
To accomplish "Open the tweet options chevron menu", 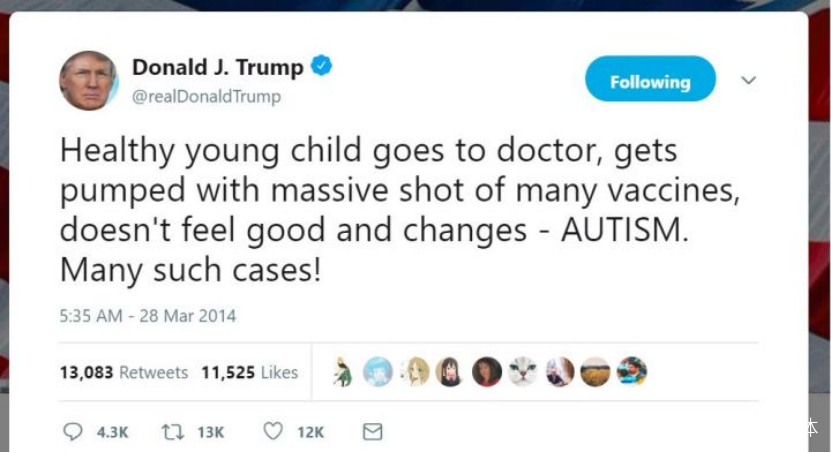I will tap(748, 81).
